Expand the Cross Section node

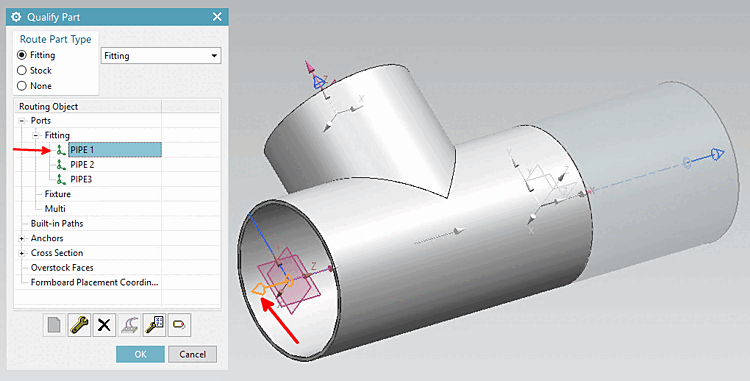(x=22, y=253)
